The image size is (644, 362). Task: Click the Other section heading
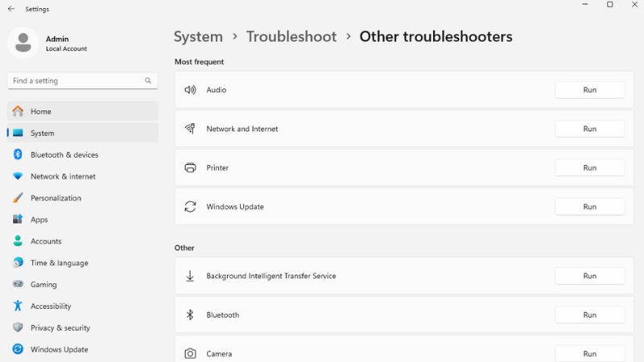tap(184, 248)
